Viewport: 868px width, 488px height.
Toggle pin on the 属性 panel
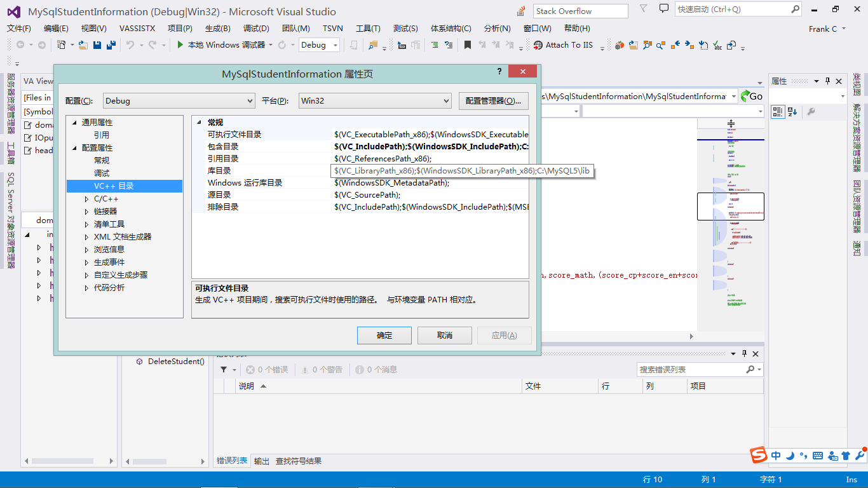coord(827,81)
